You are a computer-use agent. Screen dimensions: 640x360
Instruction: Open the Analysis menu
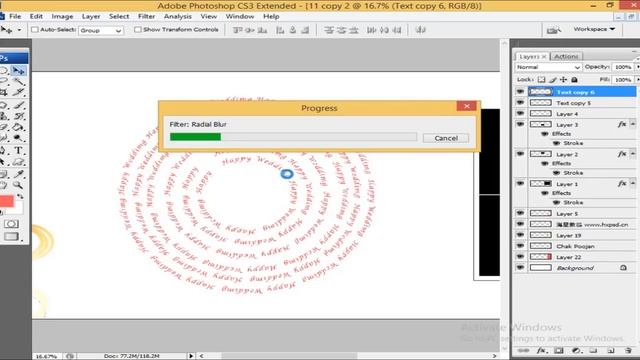(178, 16)
